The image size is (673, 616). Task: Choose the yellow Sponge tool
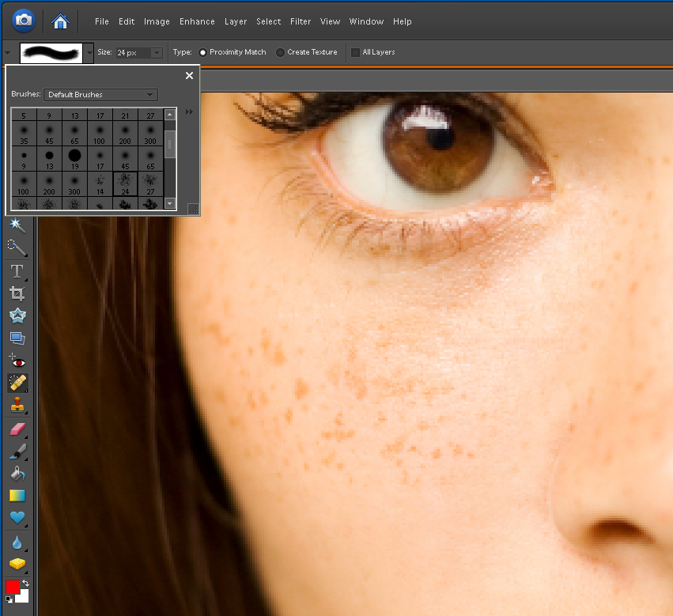click(17, 564)
